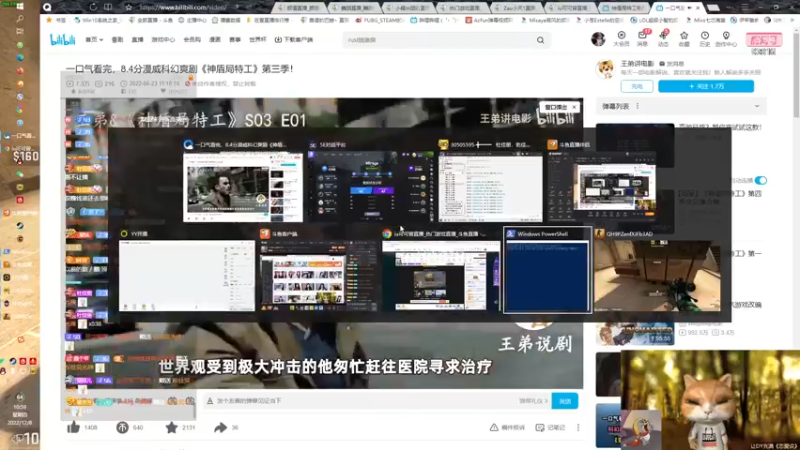Click the 稿件投诉 report link

click(507, 428)
